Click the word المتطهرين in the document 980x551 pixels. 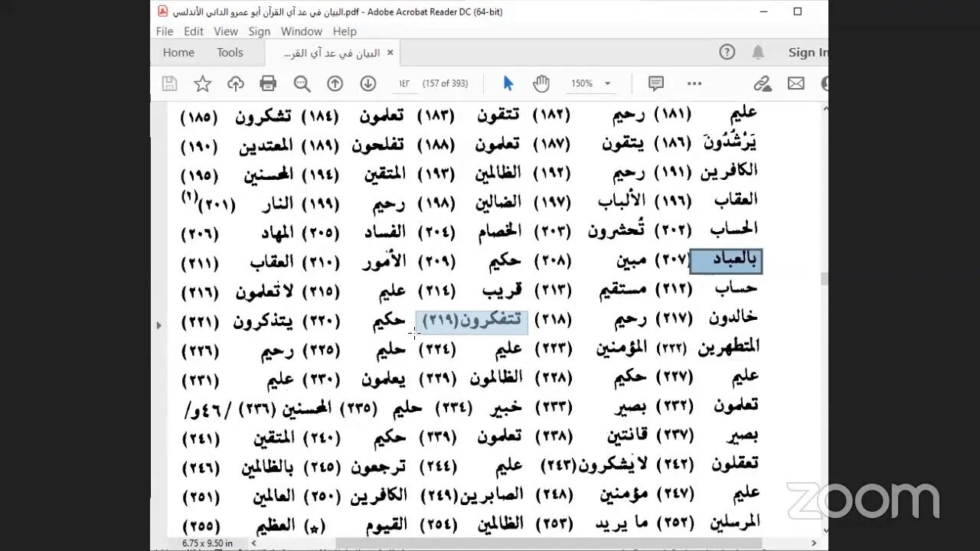tap(728, 347)
